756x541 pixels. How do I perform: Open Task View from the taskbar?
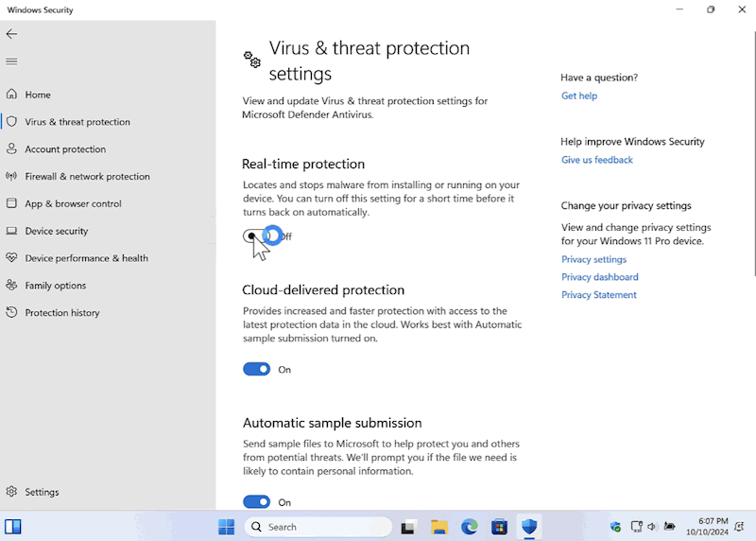pos(408,527)
